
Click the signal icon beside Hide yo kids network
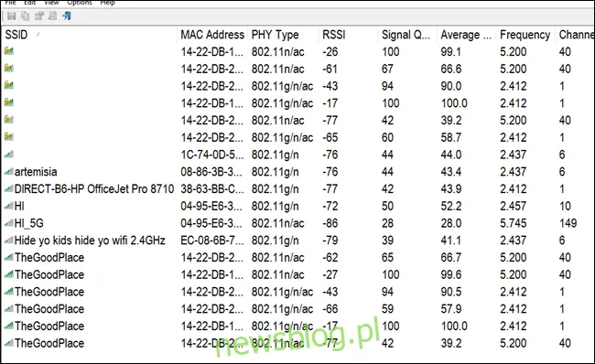pyautogui.click(x=9, y=241)
